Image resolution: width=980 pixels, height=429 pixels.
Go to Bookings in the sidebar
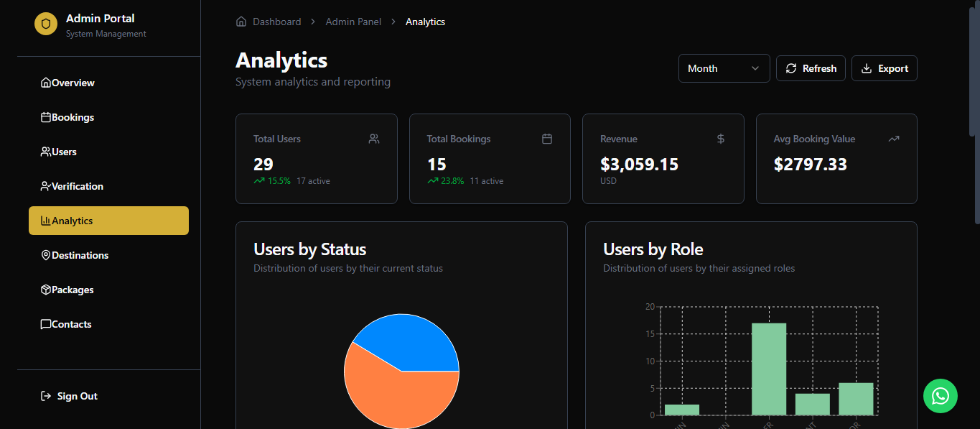73,117
